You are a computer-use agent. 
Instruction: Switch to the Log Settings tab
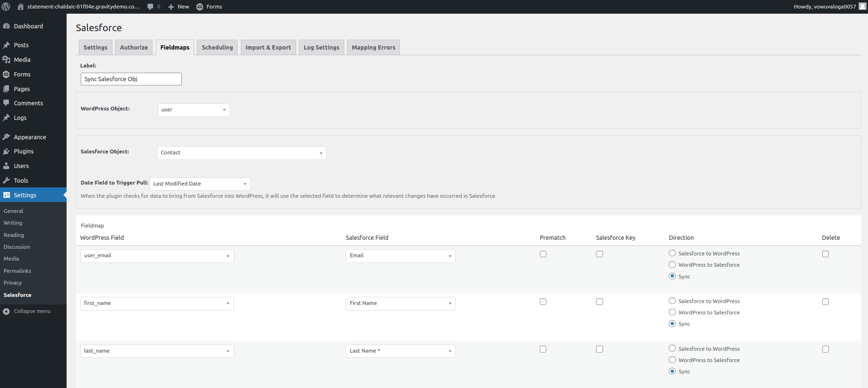(x=321, y=48)
